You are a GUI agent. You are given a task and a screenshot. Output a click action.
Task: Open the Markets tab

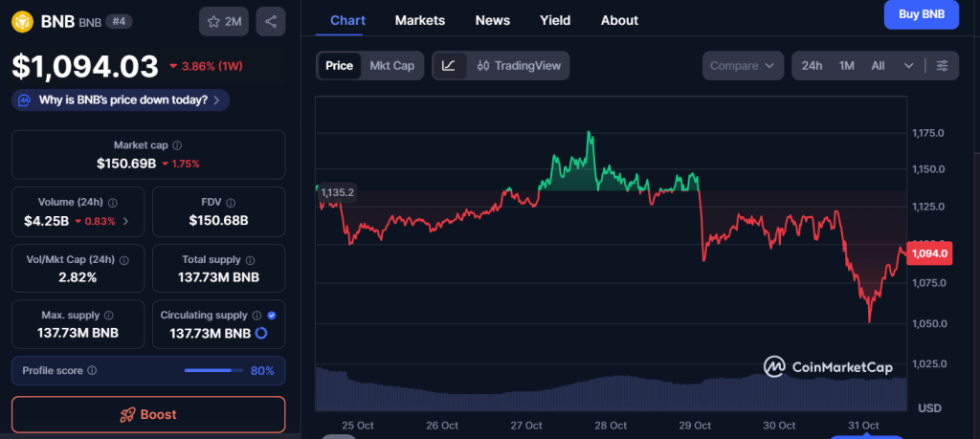point(419,20)
